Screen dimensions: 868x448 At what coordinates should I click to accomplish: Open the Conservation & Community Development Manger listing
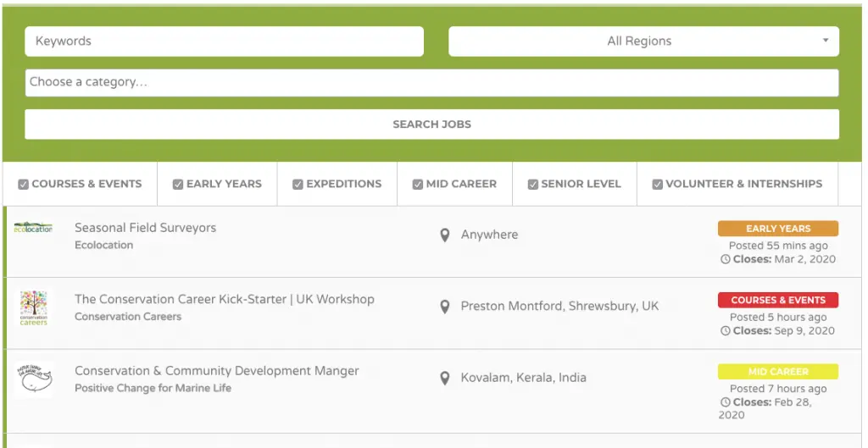click(217, 371)
